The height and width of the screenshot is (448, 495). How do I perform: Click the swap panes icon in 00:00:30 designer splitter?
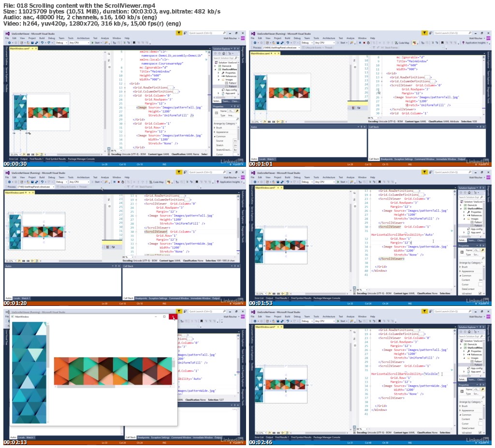pos(109,60)
